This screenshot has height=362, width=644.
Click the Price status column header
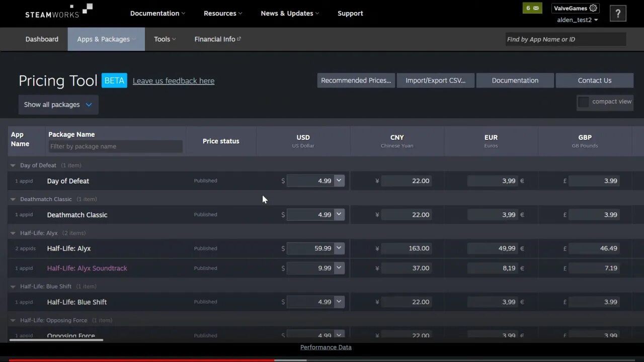[221, 141]
